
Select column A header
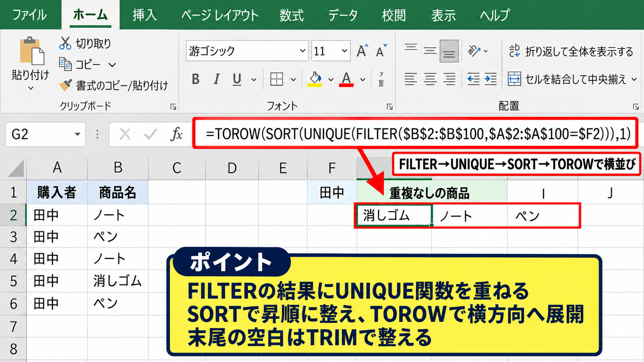click(57, 168)
